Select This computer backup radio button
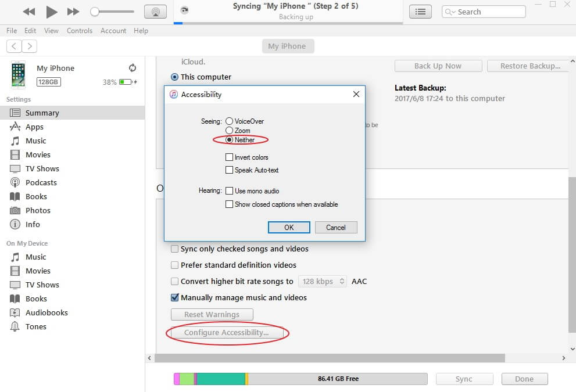576x392 pixels. [x=175, y=77]
